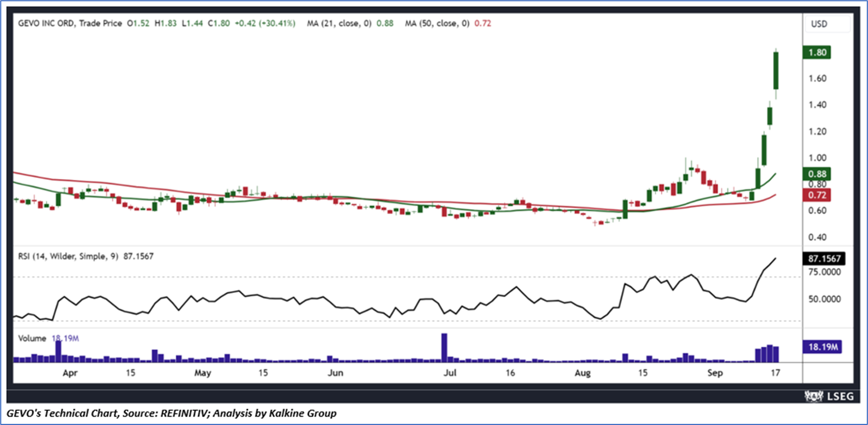Screen dimensions: 868x425
Task: Click the 15 date label between Apr and May
Action: click(130, 374)
